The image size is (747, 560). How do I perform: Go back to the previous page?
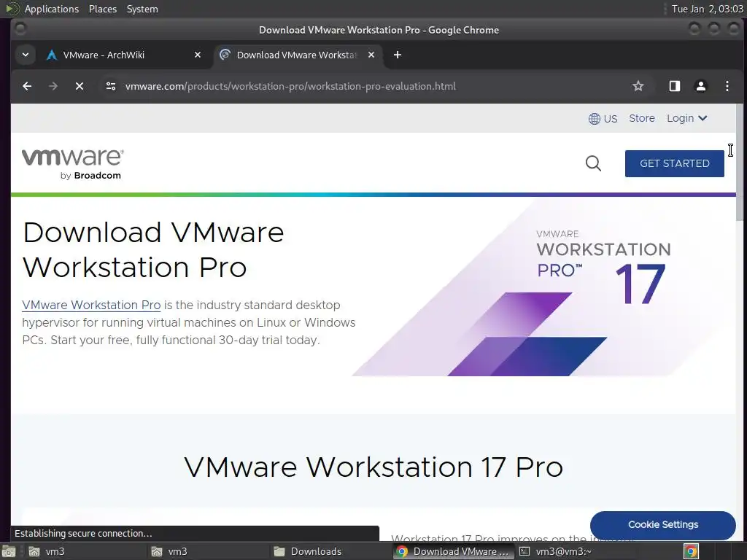[x=27, y=86]
